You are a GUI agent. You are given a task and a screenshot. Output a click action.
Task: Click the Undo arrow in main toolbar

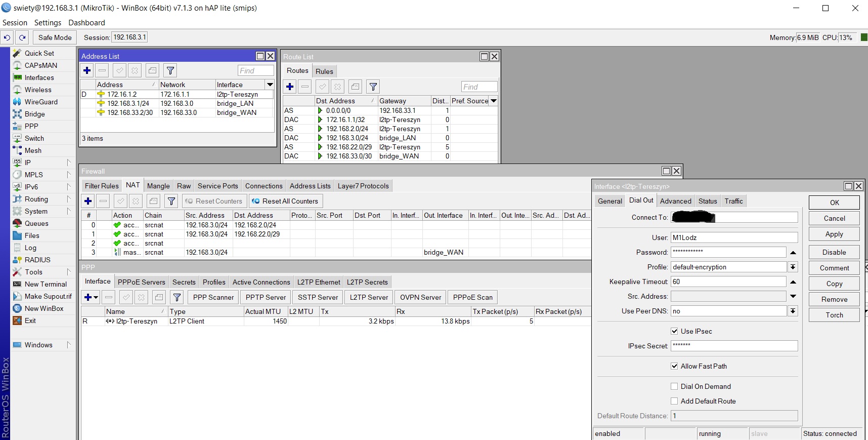[x=7, y=37]
